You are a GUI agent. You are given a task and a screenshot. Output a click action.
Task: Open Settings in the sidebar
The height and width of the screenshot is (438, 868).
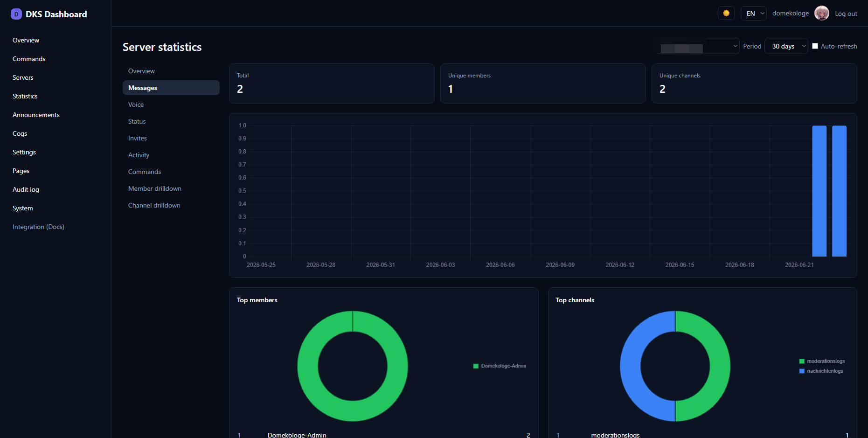[24, 152]
